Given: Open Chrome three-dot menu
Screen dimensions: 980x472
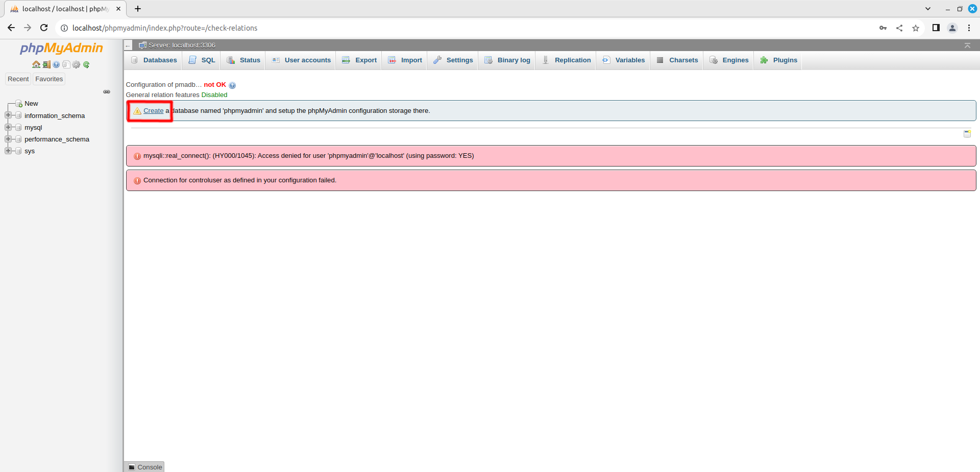Looking at the screenshot, I should point(969,28).
